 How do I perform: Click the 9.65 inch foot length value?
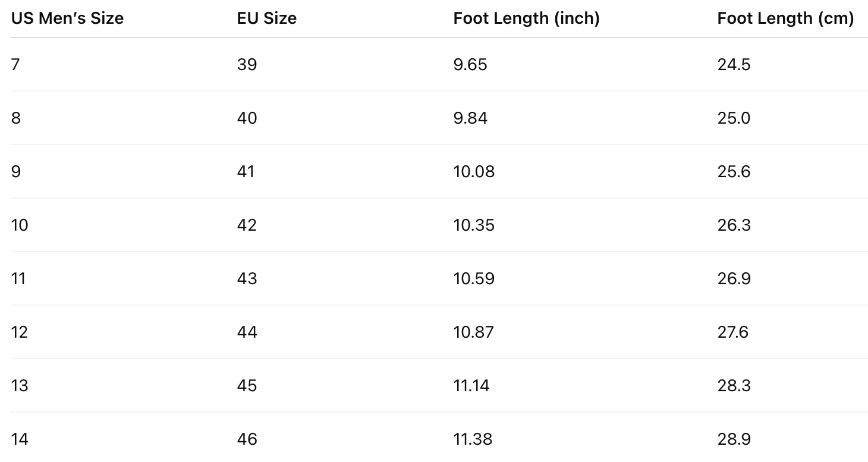click(x=470, y=64)
